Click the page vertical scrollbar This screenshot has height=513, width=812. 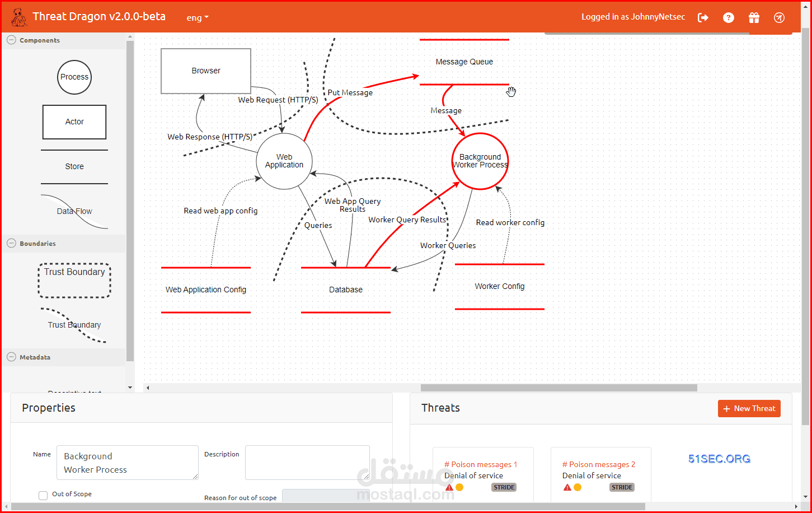pyautogui.click(x=805, y=227)
